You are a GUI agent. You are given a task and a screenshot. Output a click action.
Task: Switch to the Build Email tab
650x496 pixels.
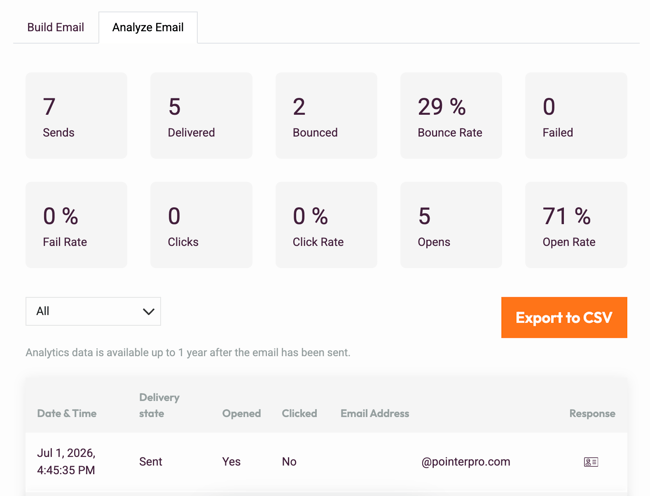(56, 27)
